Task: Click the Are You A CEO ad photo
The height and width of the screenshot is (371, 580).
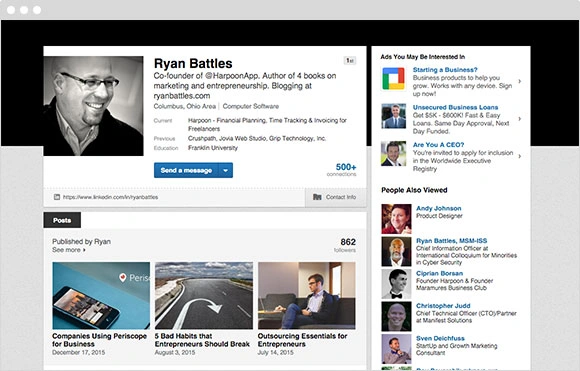Action: pyautogui.click(x=394, y=154)
